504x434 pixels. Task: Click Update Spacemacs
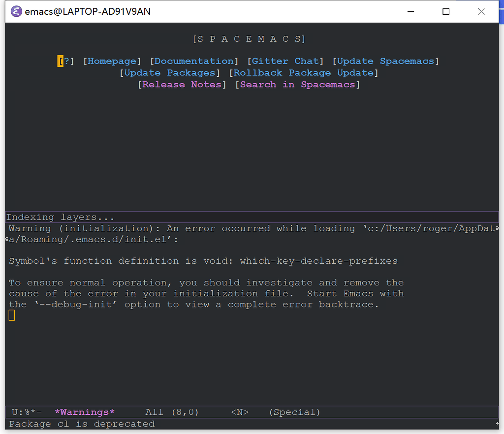tap(385, 61)
